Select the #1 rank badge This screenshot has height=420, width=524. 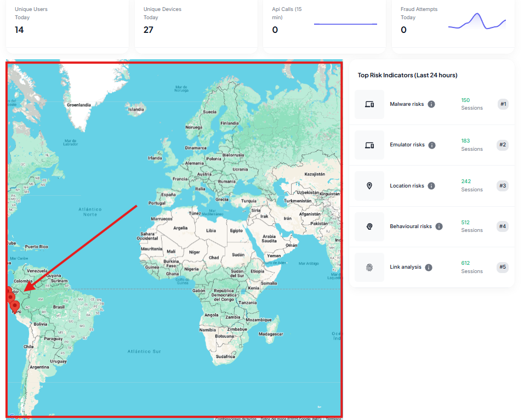click(x=503, y=104)
